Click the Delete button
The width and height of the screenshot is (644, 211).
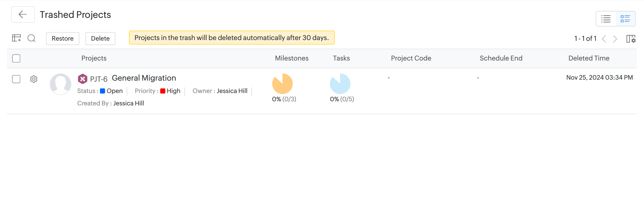coord(100,38)
